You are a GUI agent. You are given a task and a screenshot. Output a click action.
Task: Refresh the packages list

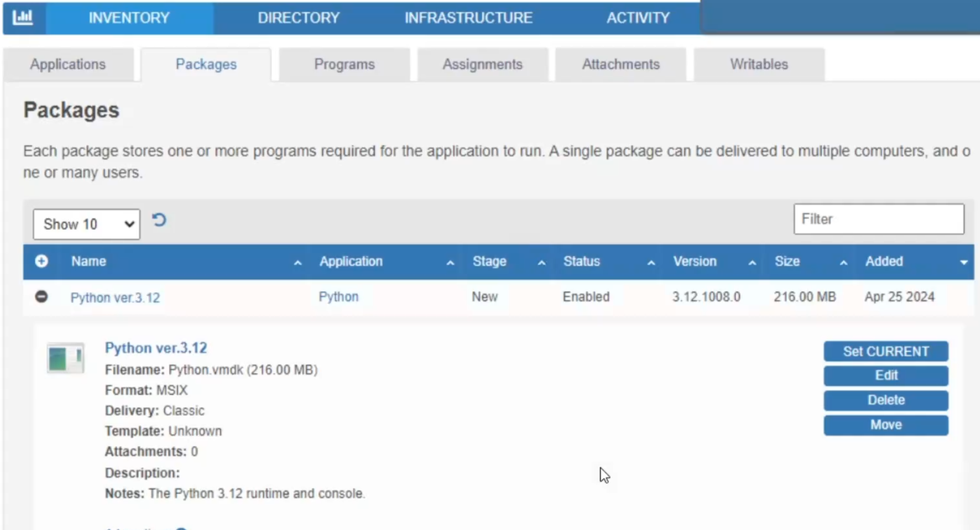coord(159,221)
